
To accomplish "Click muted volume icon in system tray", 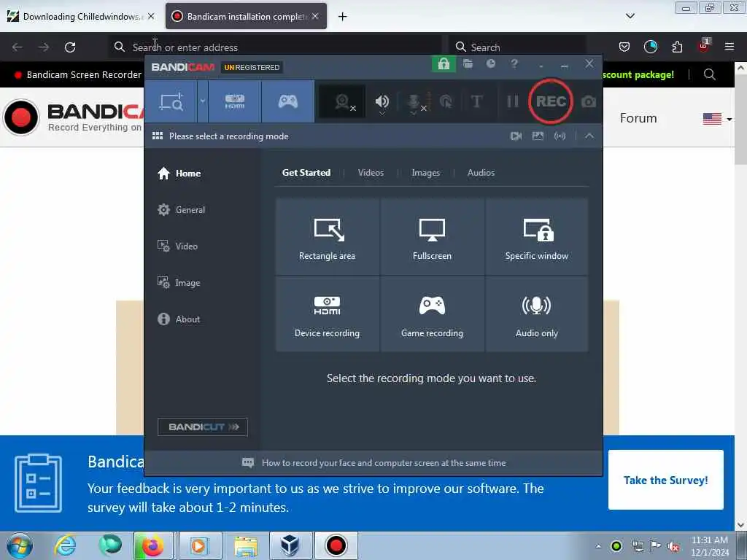I will [x=673, y=546].
